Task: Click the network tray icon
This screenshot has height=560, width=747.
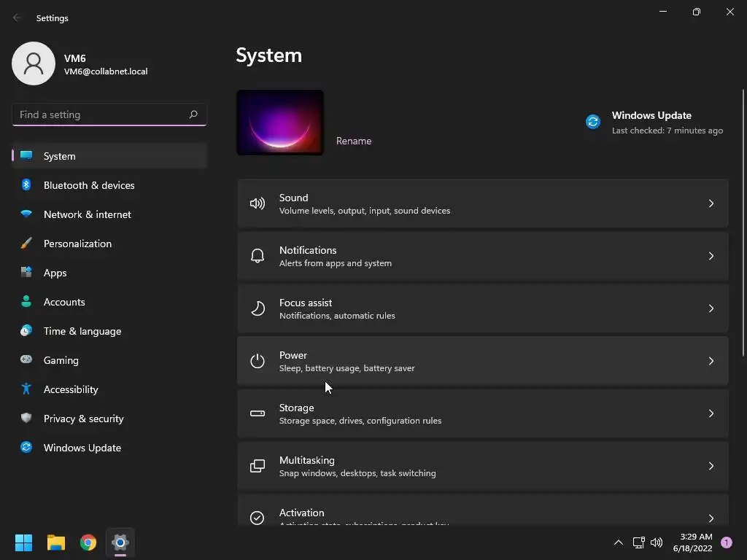Action: click(x=638, y=542)
